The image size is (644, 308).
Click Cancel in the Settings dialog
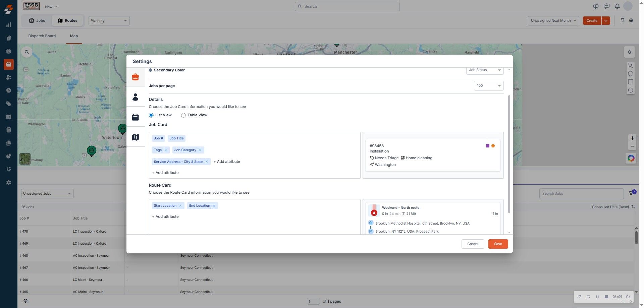[x=473, y=244]
